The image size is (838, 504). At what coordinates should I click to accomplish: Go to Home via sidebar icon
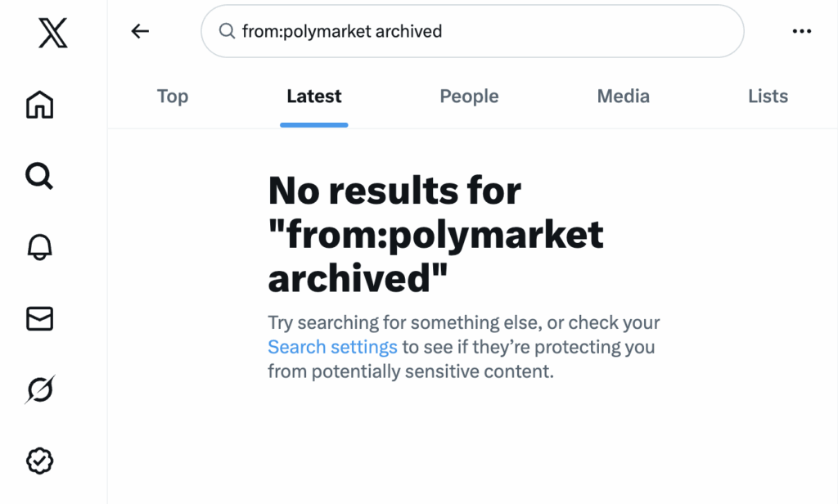pos(39,105)
